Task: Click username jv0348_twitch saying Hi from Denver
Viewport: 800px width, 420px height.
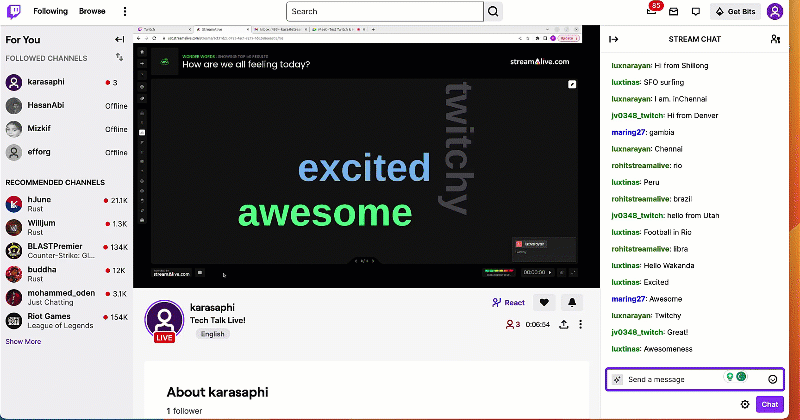Action: tap(638, 116)
